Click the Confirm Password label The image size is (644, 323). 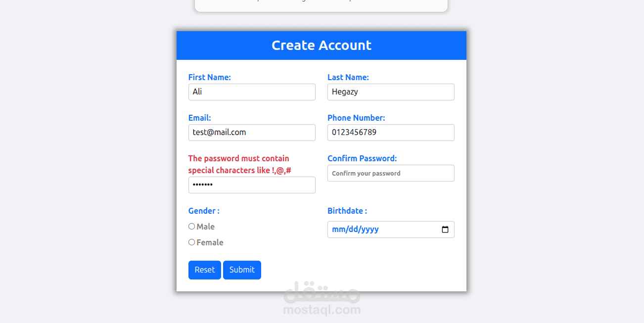tap(362, 158)
